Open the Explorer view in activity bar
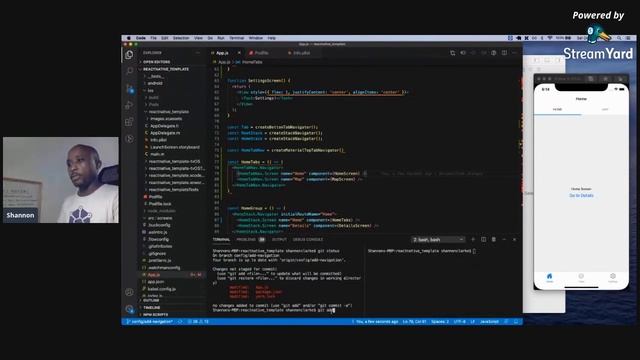Viewport: 640px width, 360px height. pyautogui.click(x=129, y=55)
